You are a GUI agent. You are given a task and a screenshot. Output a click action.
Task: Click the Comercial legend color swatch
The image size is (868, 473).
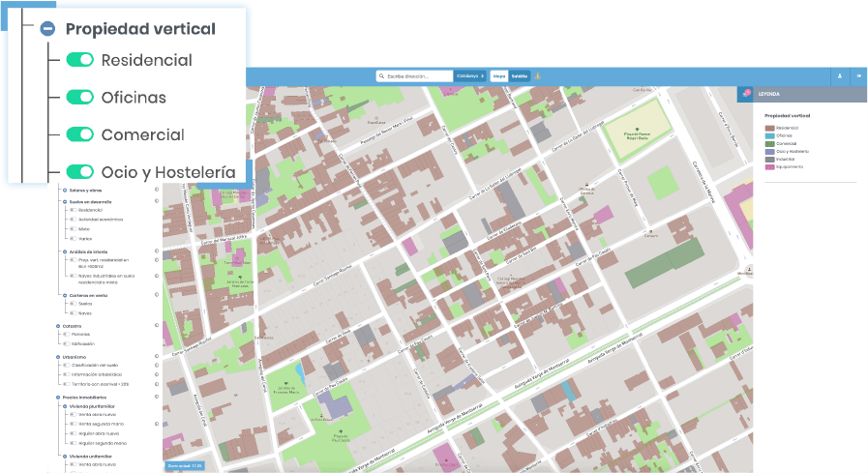769,143
